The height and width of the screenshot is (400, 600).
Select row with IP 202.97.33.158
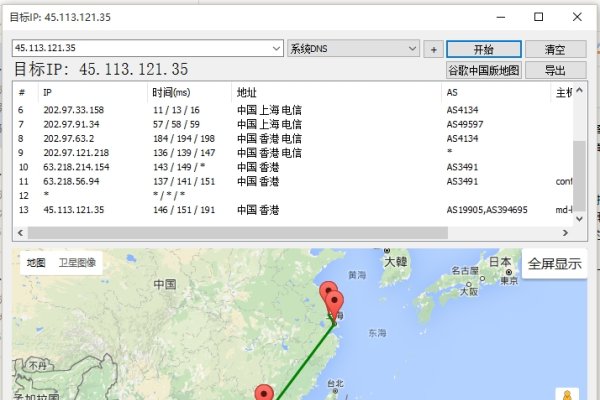(293, 110)
